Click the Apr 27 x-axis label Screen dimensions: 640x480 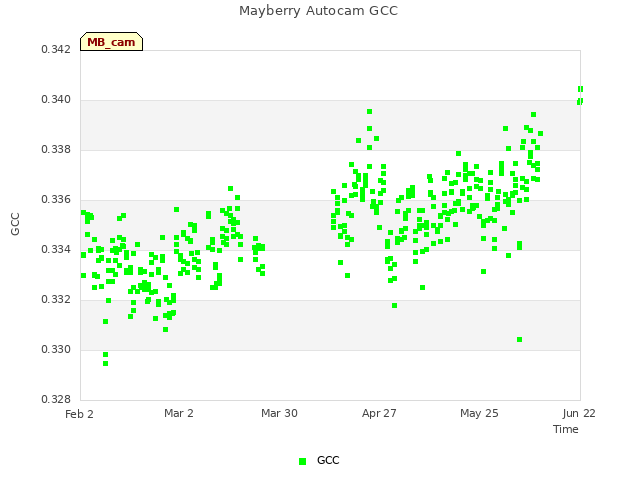coord(379,413)
